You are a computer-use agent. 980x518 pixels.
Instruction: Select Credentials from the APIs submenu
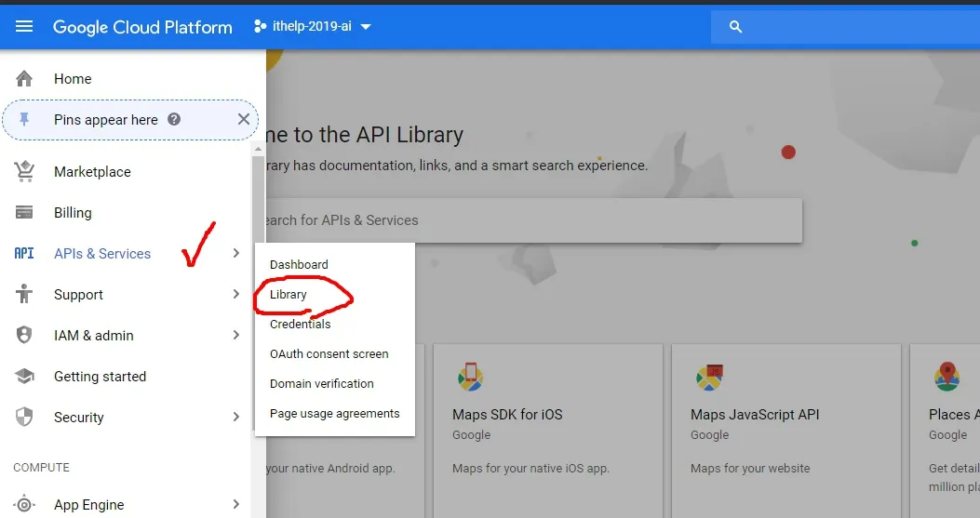tap(300, 325)
